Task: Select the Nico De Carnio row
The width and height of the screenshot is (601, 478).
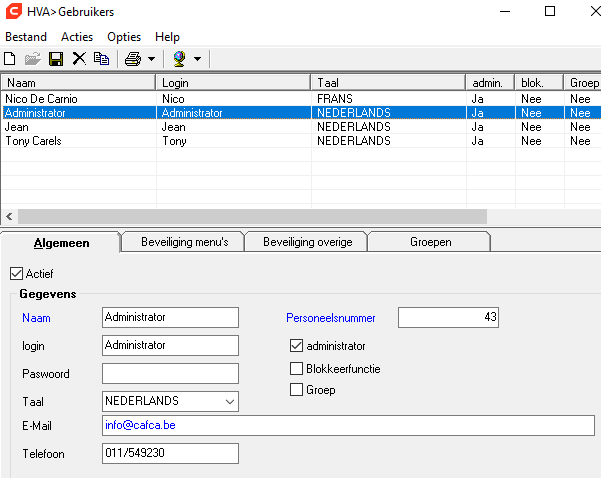Action: click(301, 99)
